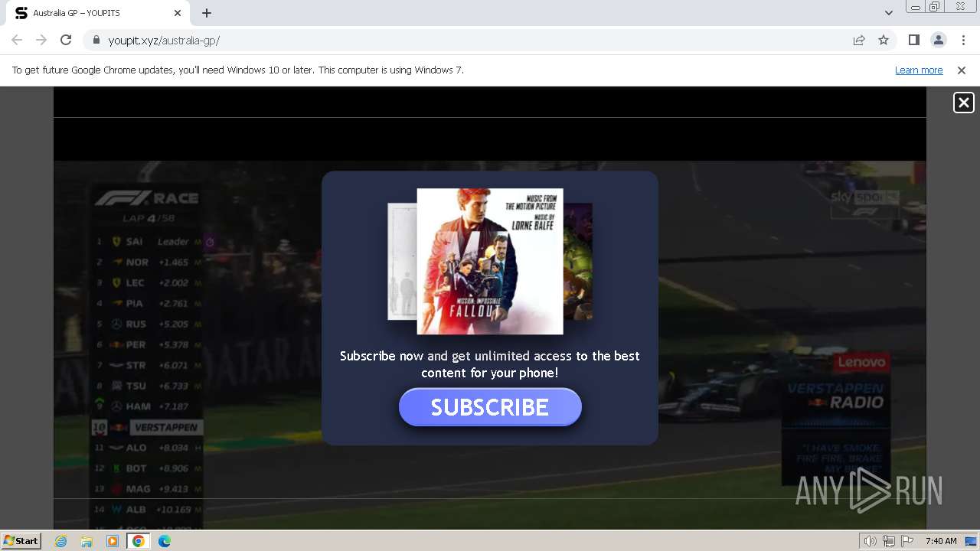Click the Subscribe now promotional text
Viewport: 980px width, 551px height.
tap(490, 364)
